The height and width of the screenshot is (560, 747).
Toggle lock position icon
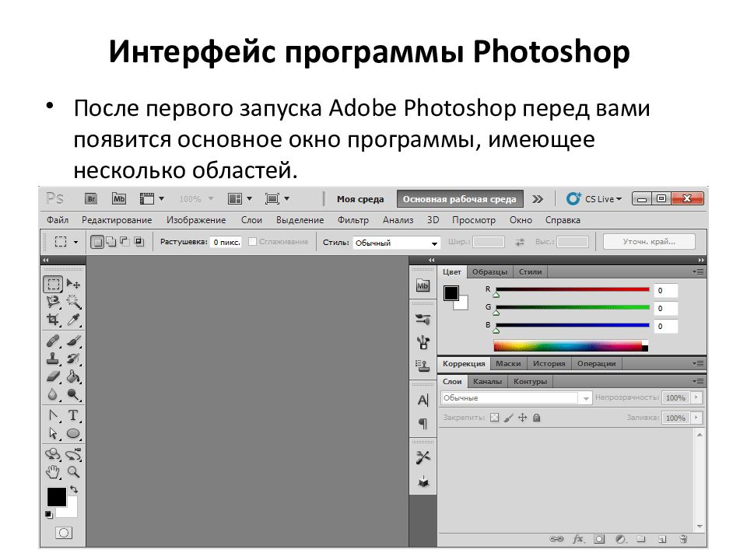tap(523, 418)
